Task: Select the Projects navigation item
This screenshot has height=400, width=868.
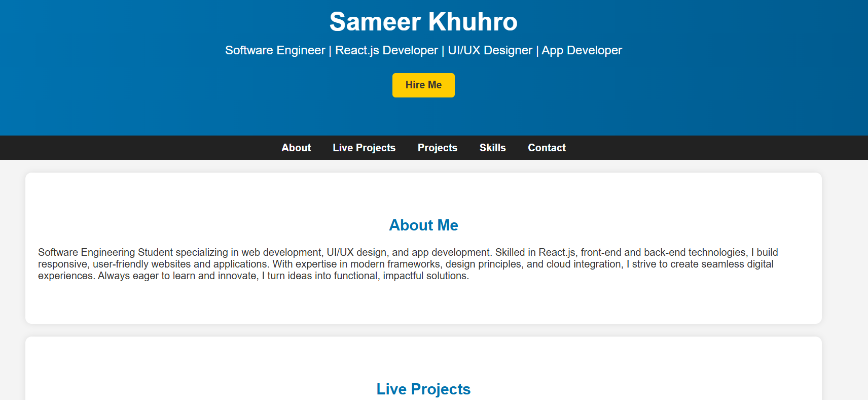Action: coord(438,148)
